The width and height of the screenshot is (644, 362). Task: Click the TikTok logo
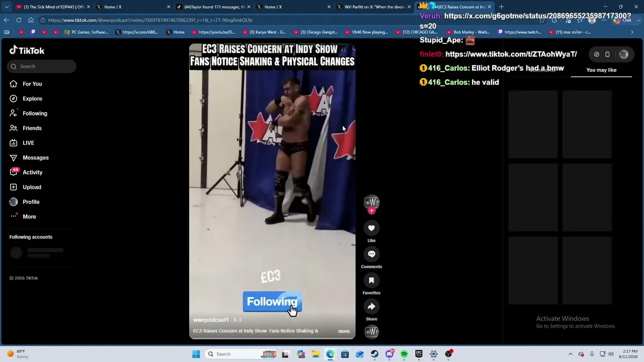click(27, 50)
